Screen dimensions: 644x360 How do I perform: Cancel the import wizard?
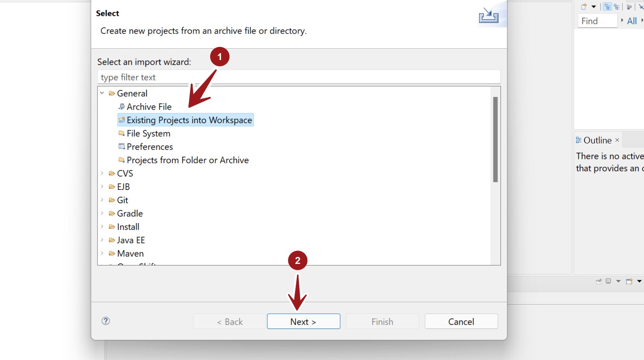tap(461, 321)
